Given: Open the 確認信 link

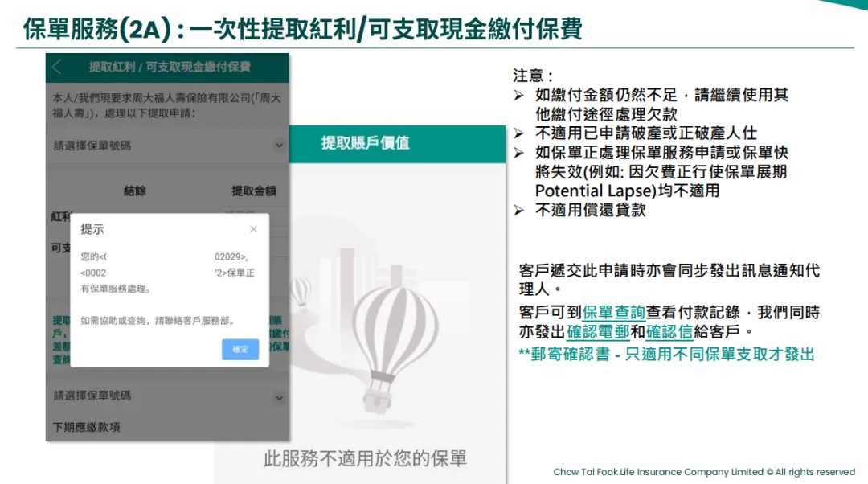Looking at the screenshot, I should point(669,332).
